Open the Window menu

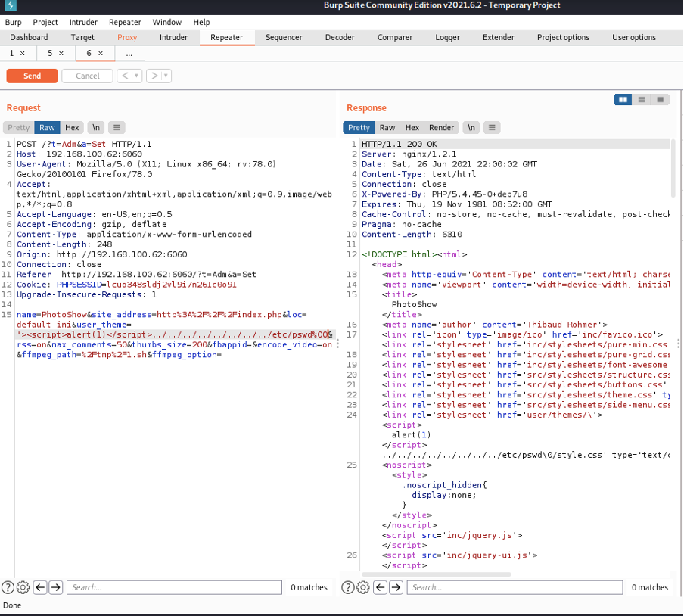click(x=167, y=22)
